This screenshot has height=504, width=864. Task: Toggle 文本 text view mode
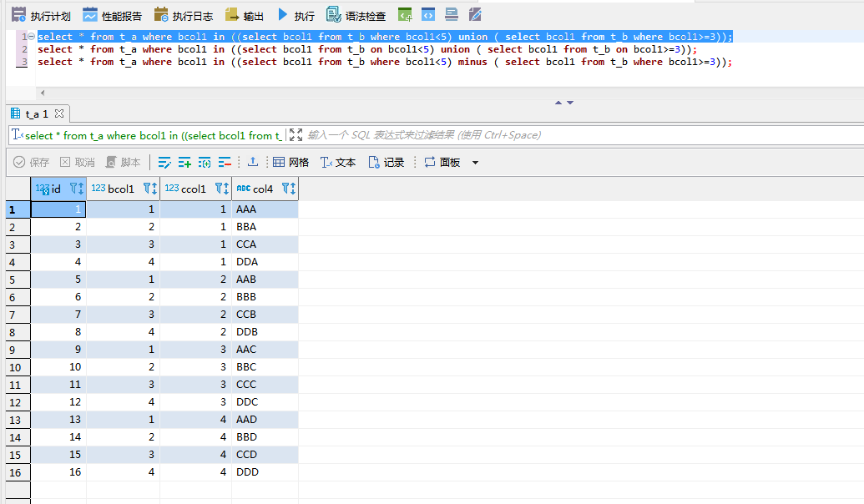click(338, 162)
